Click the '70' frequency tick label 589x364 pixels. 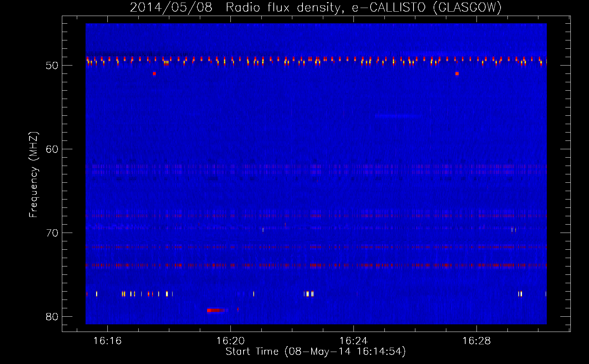coord(52,233)
